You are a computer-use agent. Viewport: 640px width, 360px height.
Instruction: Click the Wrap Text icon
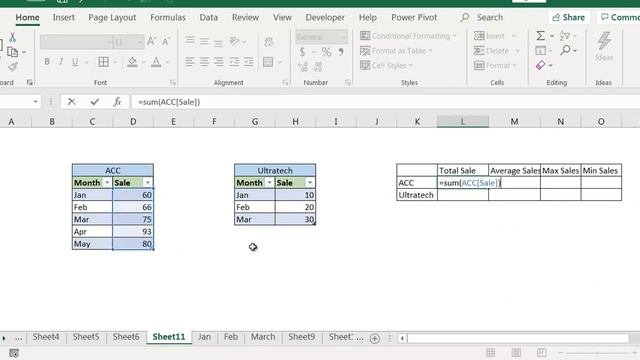click(x=269, y=41)
